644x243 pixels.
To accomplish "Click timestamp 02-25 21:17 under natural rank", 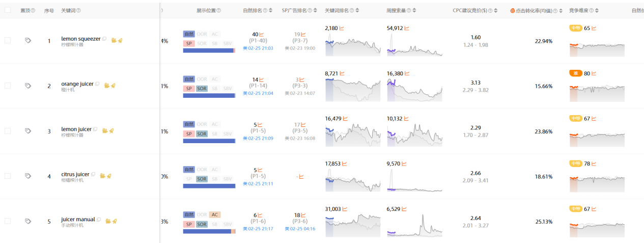I will pos(258,229).
